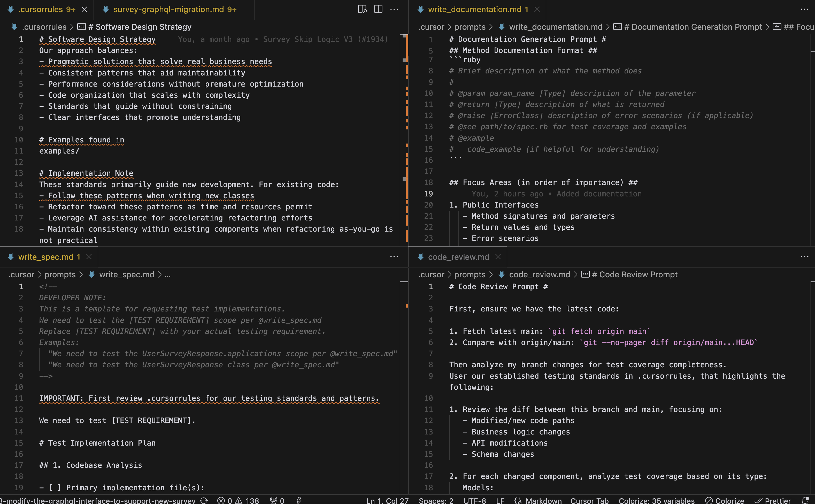Toggle Colorize in status bar

725,500
